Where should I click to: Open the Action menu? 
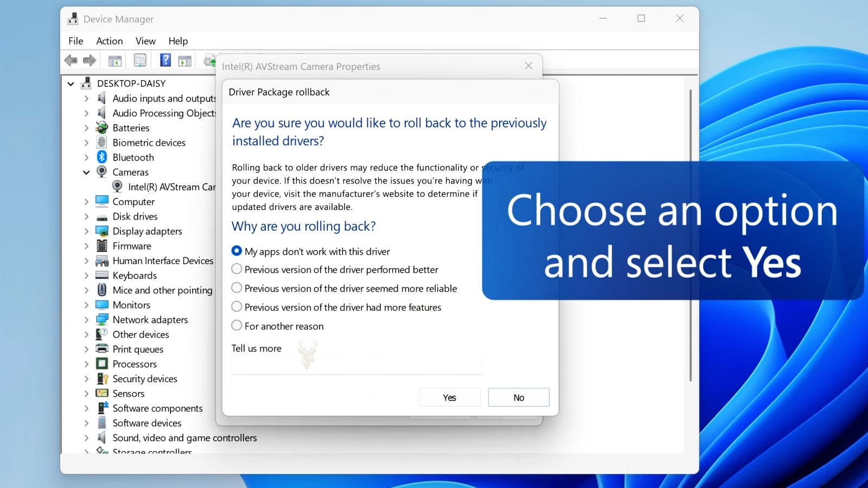coord(110,41)
